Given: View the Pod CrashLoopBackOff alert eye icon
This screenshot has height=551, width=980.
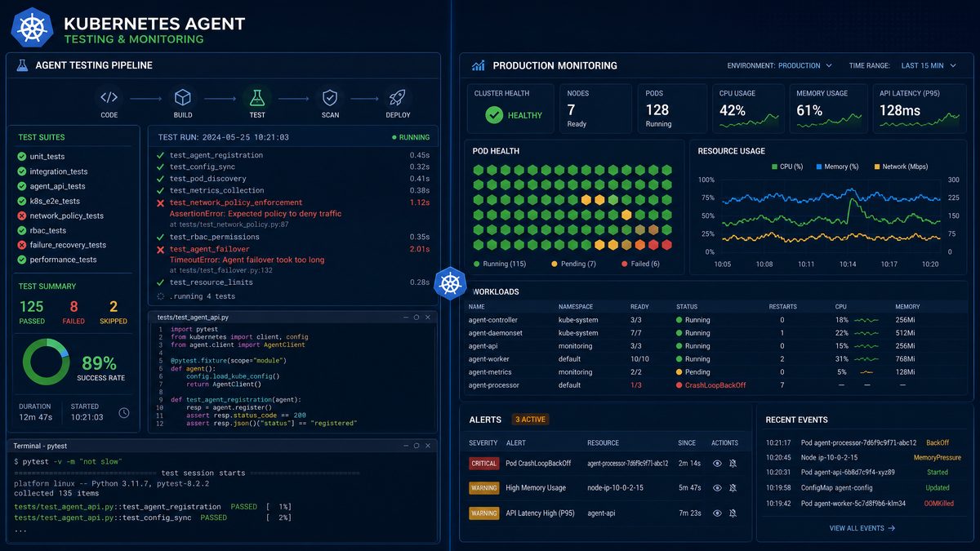Looking at the screenshot, I should coord(717,463).
